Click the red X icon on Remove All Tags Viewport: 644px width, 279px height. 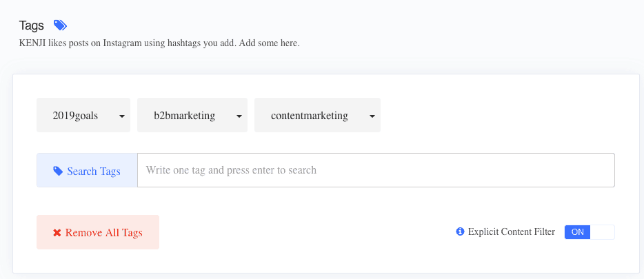coord(57,233)
